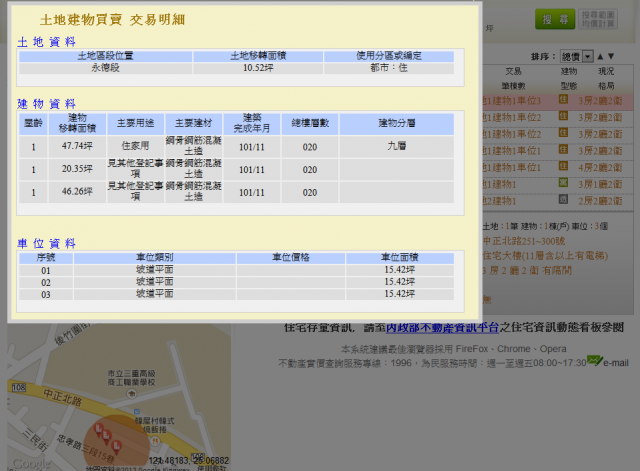
Task: Click the 住家用 main use cell
Action: (x=136, y=146)
